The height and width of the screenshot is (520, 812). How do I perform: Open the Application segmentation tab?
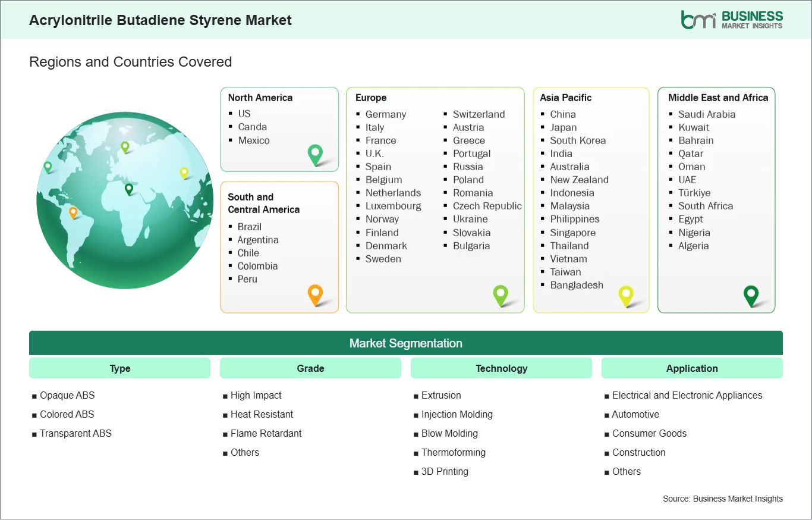(692, 368)
